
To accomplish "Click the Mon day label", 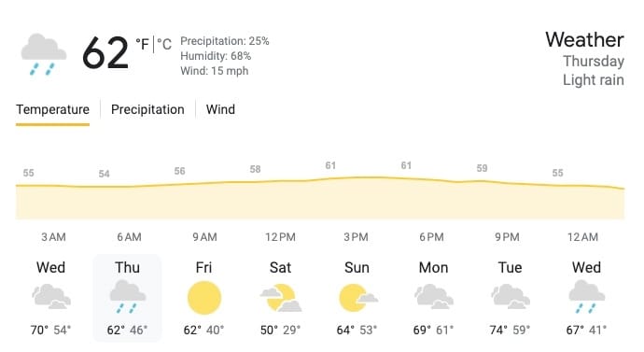I will (x=433, y=268).
